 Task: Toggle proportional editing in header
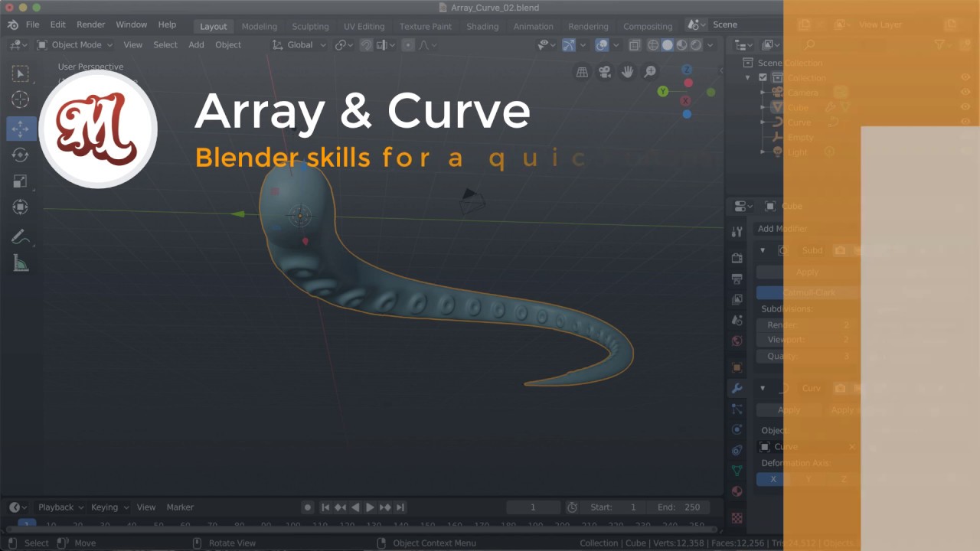pyautogui.click(x=408, y=45)
